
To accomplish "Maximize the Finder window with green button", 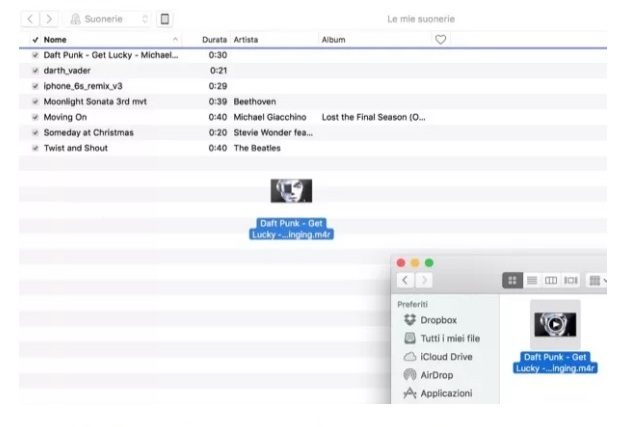I will coord(429,263).
